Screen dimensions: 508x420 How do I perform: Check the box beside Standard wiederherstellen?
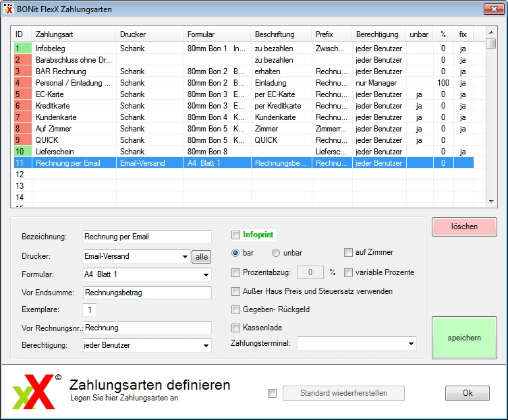(x=272, y=394)
